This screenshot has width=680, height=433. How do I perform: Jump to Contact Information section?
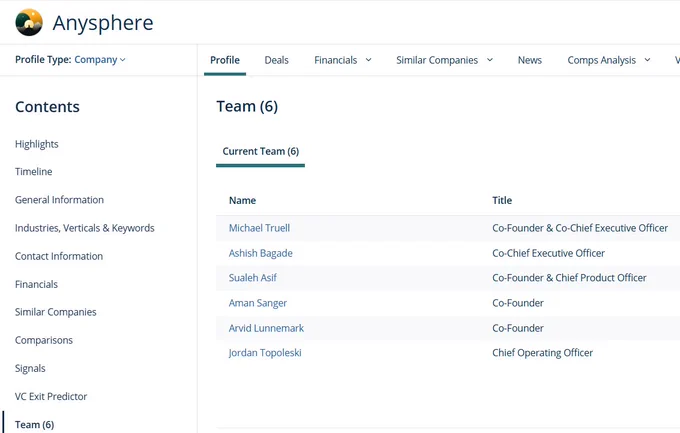59,256
